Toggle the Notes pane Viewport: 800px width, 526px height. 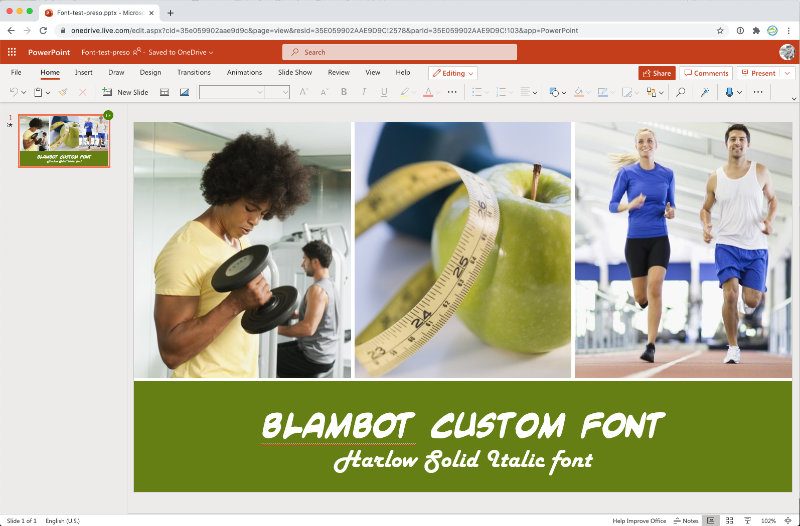(686, 520)
